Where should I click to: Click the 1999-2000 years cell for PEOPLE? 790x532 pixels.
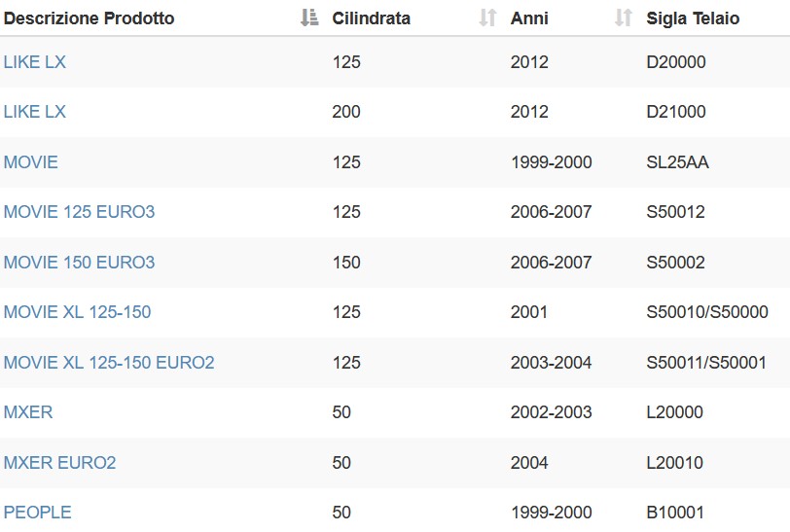(552, 513)
